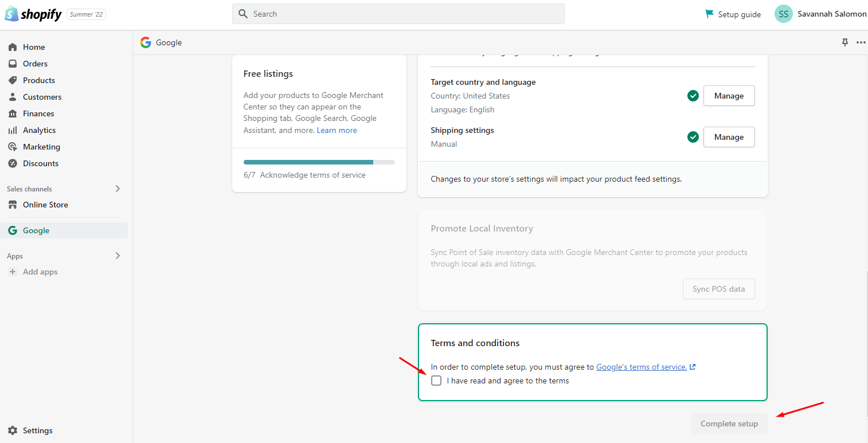Open Marketing in the sidebar
Image resolution: width=868 pixels, height=443 pixels.
(x=41, y=147)
